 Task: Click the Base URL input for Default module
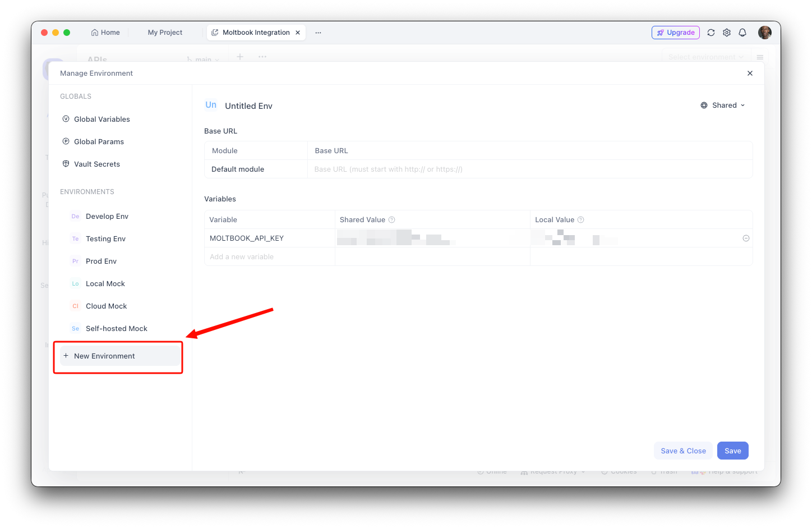529,169
